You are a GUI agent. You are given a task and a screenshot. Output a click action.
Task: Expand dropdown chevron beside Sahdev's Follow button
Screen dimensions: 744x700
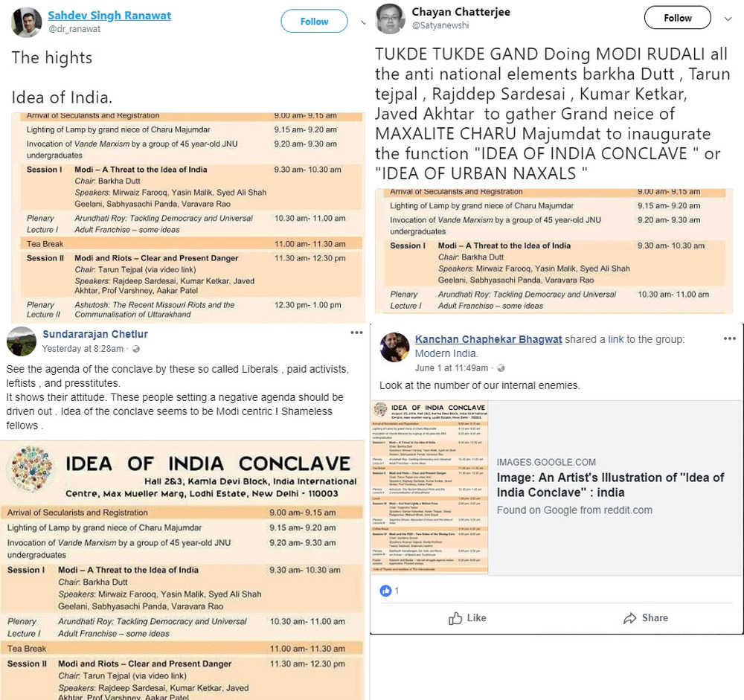364,22
